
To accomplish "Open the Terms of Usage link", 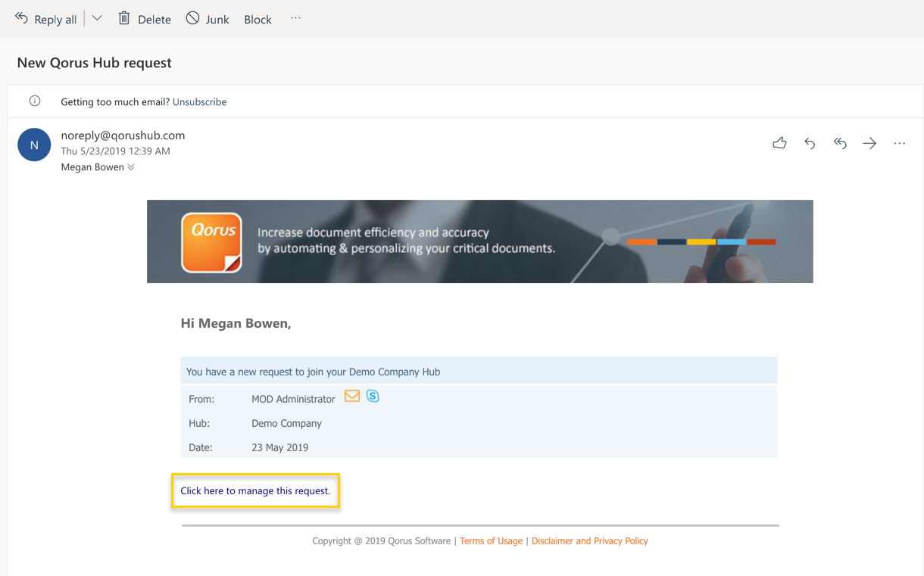I will (x=491, y=541).
